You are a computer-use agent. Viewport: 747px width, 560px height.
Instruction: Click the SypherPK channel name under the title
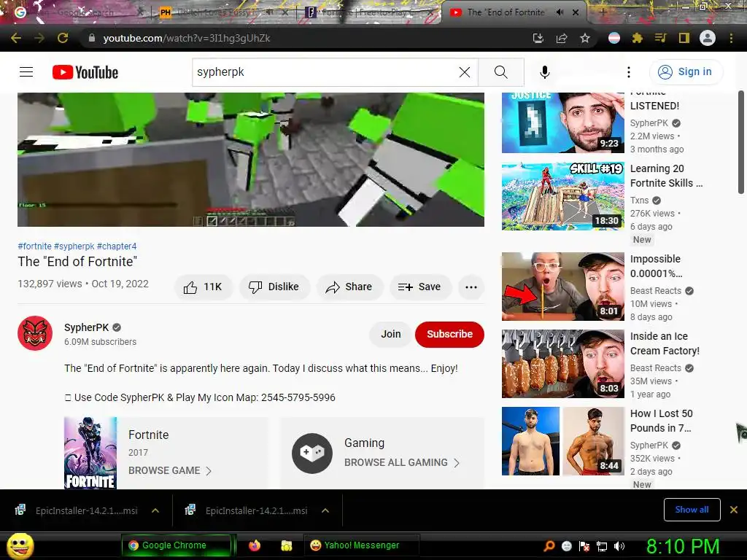(87, 327)
